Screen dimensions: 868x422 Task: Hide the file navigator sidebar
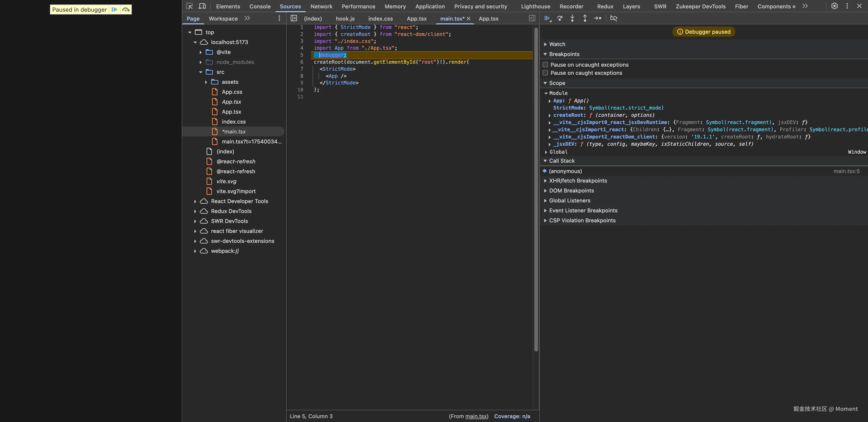[294, 19]
